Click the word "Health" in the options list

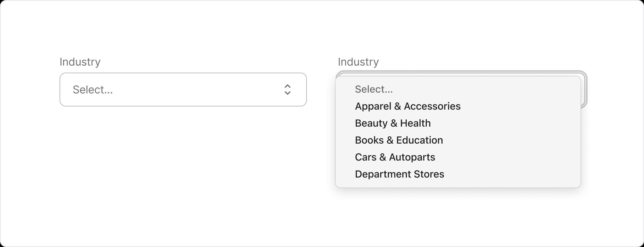coord(415,123)
